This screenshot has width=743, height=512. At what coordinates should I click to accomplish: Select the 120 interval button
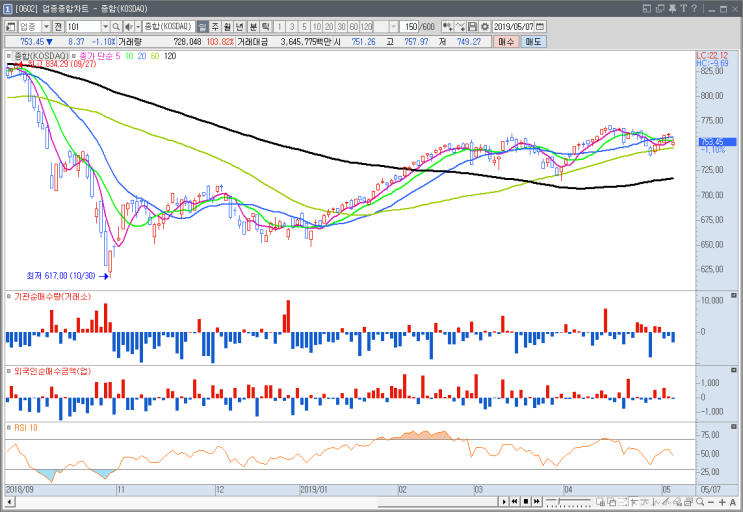tap(366, 27)
